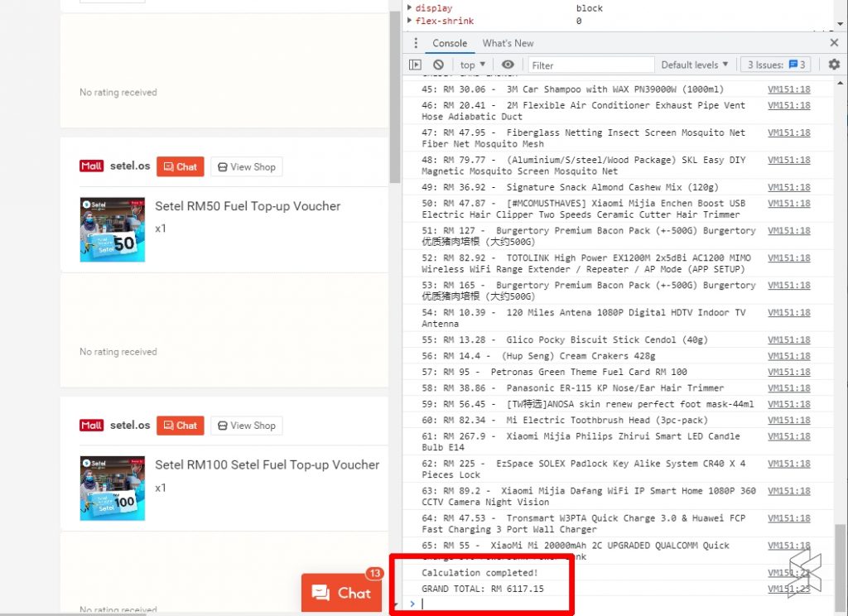The image size is (848, 616).
Task: Click the eye icon for live expressions
Action: [508, 65]
